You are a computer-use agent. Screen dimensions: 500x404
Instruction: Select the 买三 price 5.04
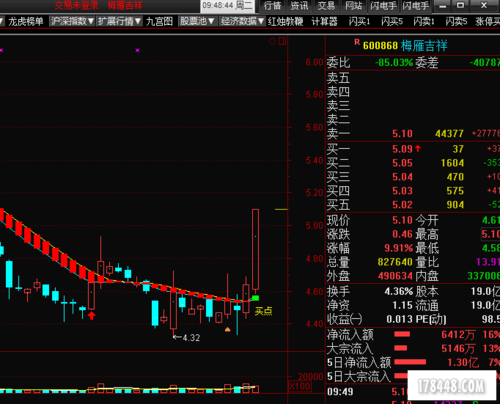(x=402, y=177)
